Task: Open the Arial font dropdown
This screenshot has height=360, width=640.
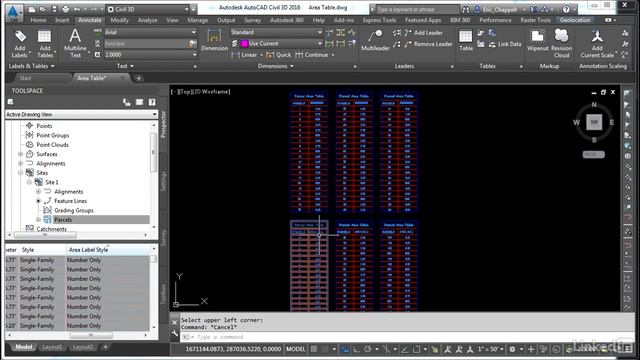Action: [194, 32]
